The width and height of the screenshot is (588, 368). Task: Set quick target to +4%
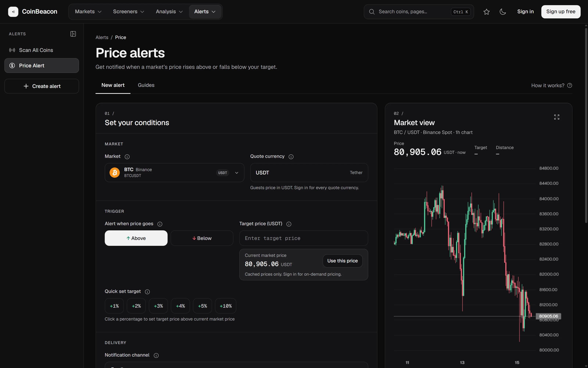(180, 306)
